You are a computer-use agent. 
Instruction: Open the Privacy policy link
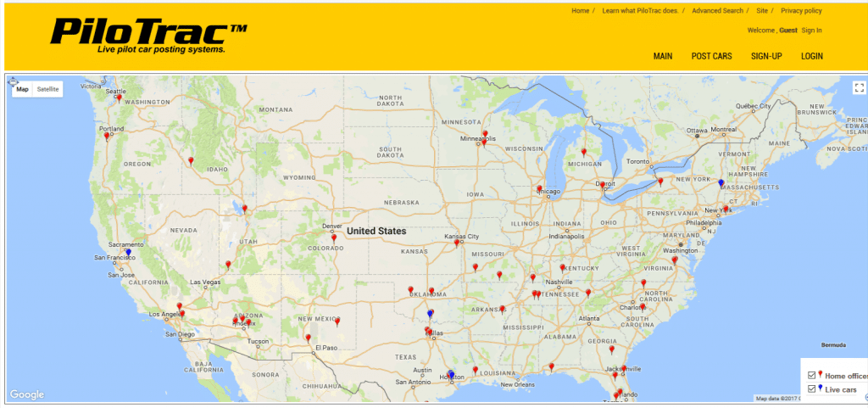click(x=801, y=10)
